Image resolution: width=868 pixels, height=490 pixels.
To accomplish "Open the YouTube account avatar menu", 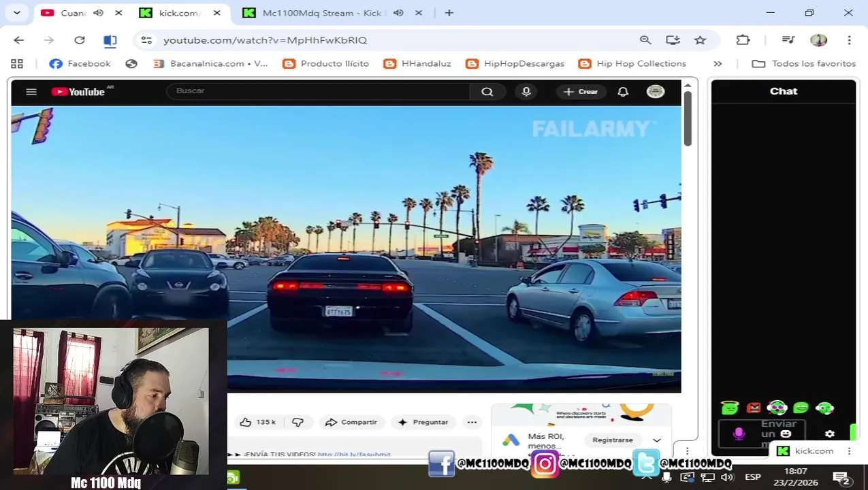I will 656,92.
